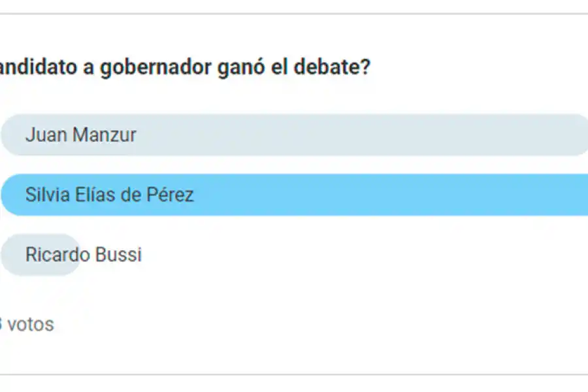This screenshot has width=588, height=392.
Task: Click the surname "Bussi" in third option
Action: (x=120, y=254)
